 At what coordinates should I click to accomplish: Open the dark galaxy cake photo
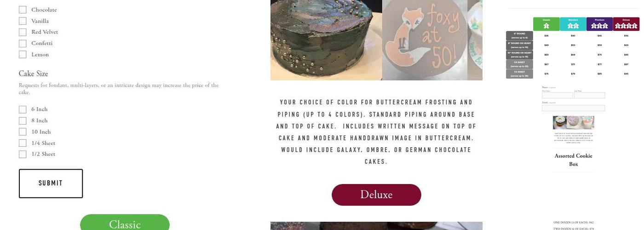pos(326,40)
